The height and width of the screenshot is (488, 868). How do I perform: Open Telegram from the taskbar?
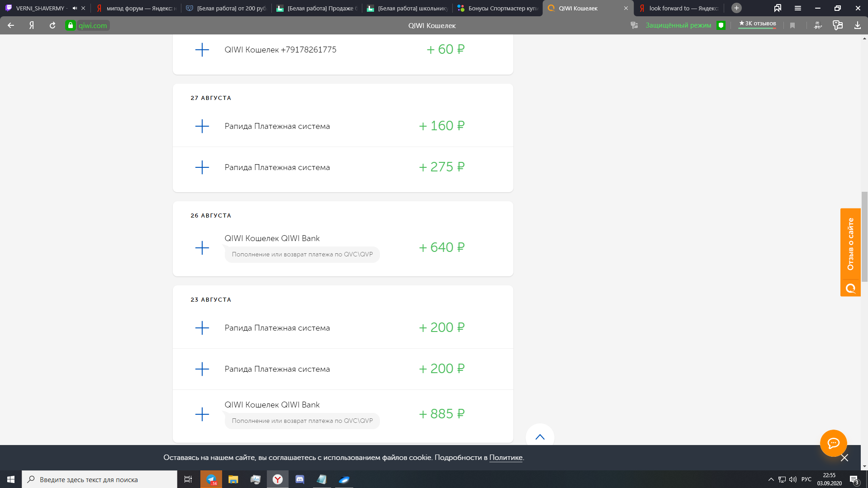coord(211,479)
